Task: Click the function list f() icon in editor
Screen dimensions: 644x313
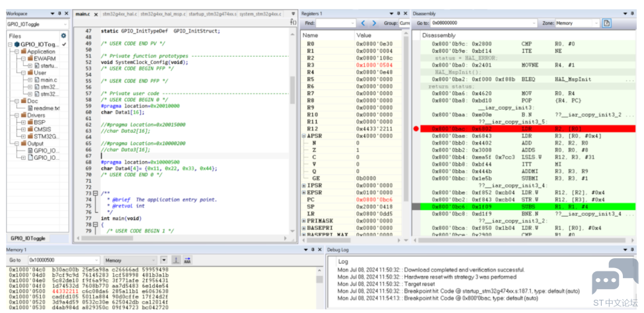Action: tap(293, 22)
